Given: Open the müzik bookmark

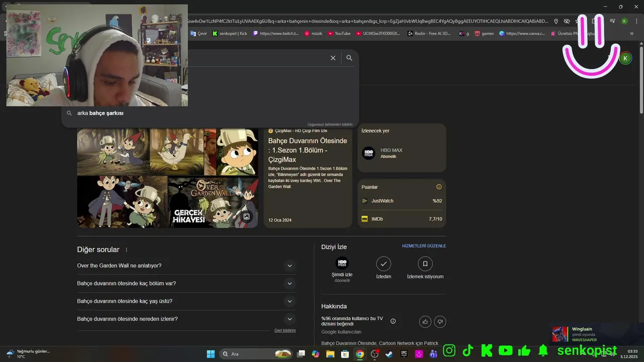Looking at the screenshot, I should [x=313, y=34].
